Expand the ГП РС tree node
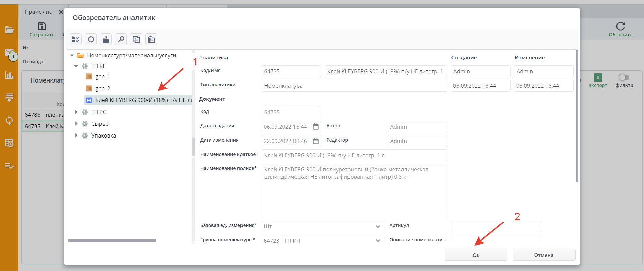This screenshot has width=644, height=271. 76,112
